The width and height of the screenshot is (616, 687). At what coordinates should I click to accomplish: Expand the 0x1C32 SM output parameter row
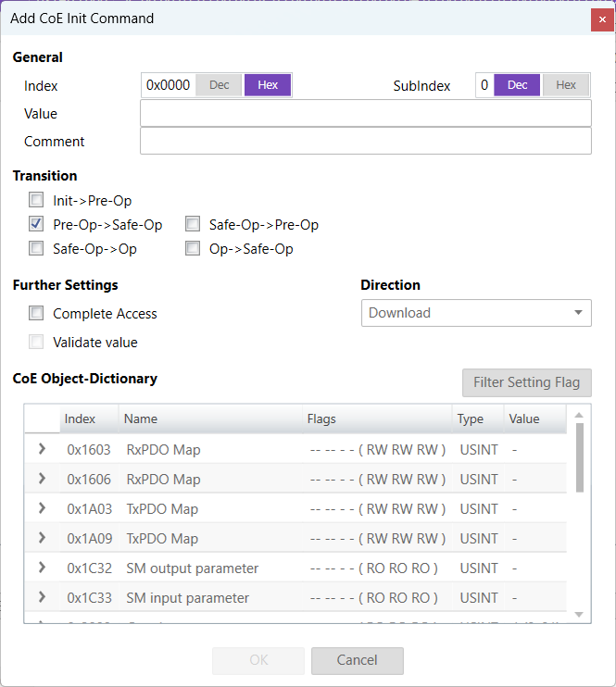tap(42, 568)
